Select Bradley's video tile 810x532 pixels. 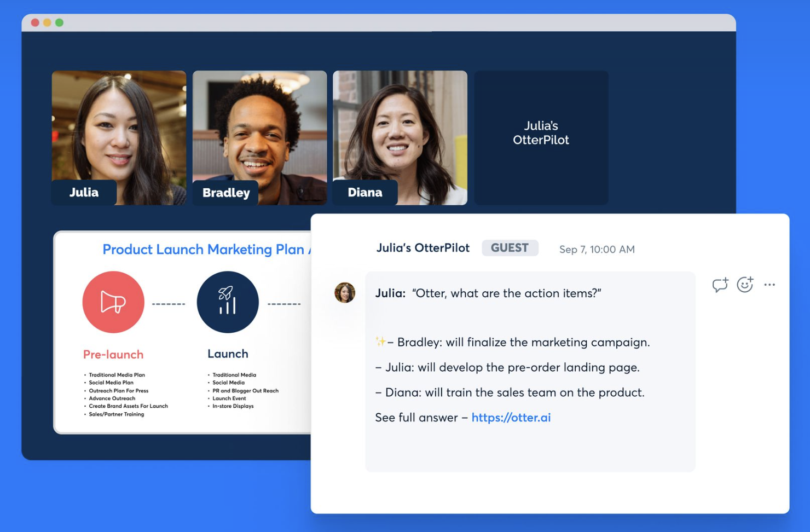click(x=259, y=138)
